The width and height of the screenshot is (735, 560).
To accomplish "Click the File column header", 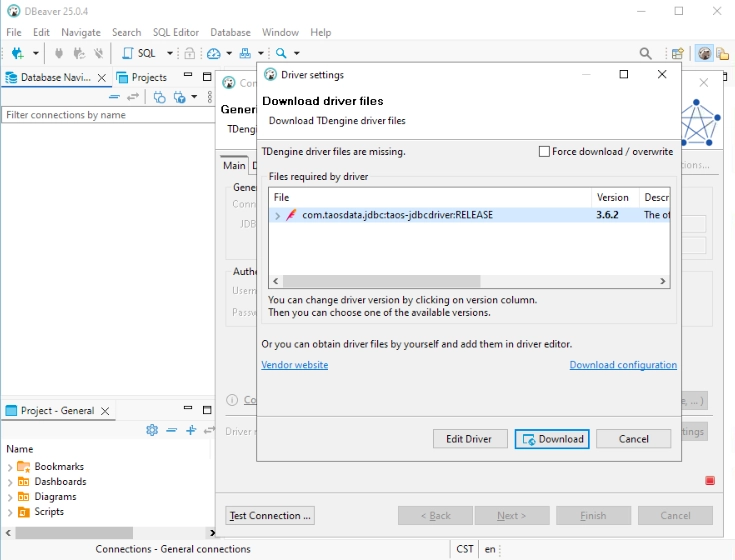I will coord(430,197).
